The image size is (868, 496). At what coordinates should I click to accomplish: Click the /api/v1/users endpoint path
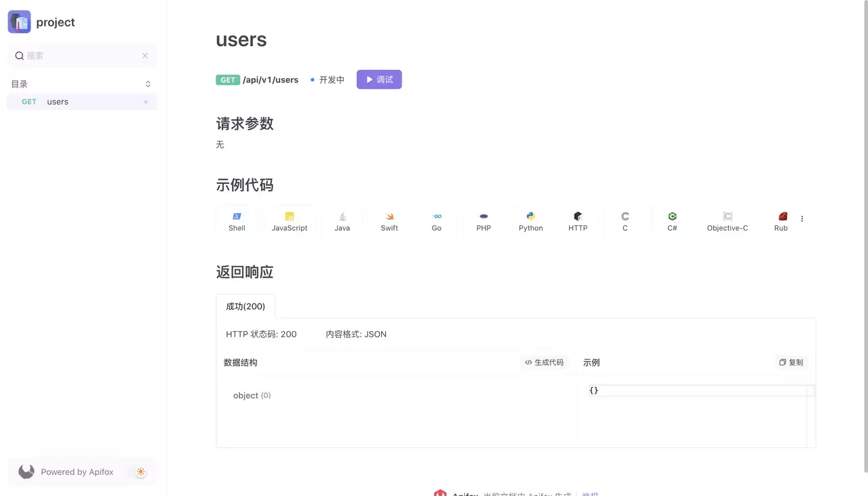[271, 80]
